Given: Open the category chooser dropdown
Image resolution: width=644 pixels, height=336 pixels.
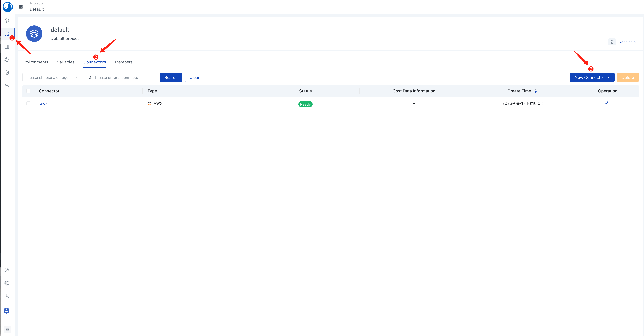Looking at the screenshot, I should coord(52,77).
